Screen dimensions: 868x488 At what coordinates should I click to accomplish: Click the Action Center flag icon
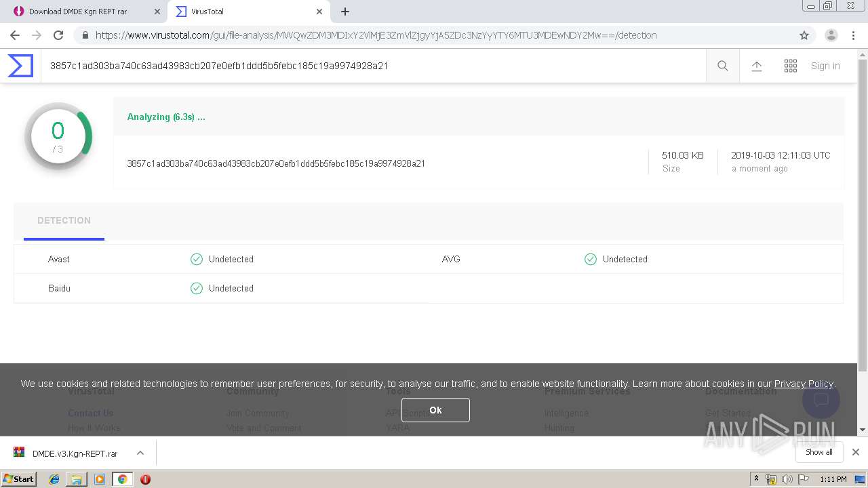coord(804,479)
